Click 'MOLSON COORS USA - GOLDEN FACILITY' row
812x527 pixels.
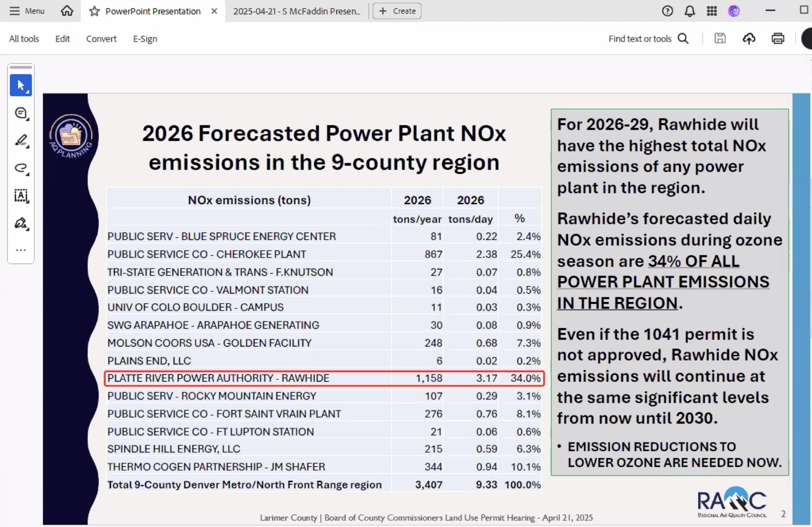(x=324, y=343)
